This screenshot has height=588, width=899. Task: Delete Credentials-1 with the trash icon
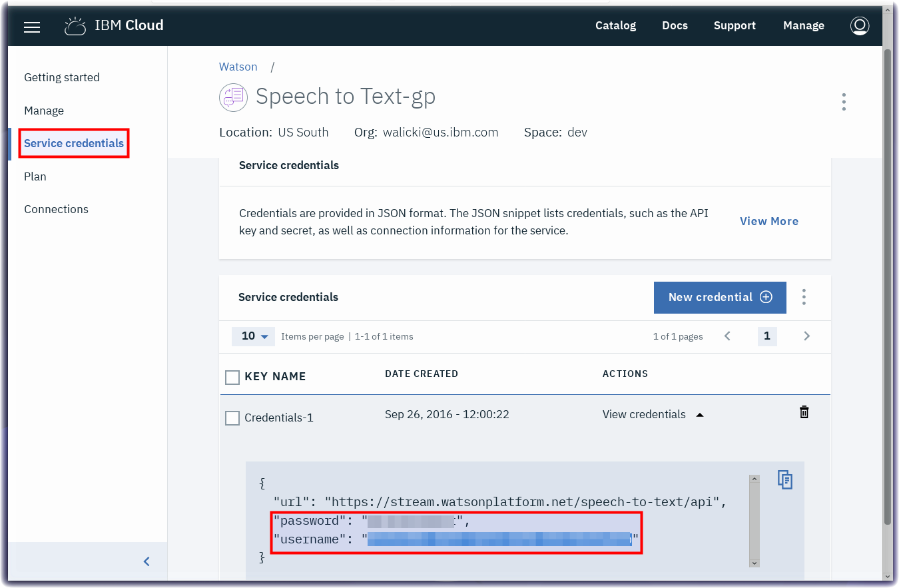(804, 412)
